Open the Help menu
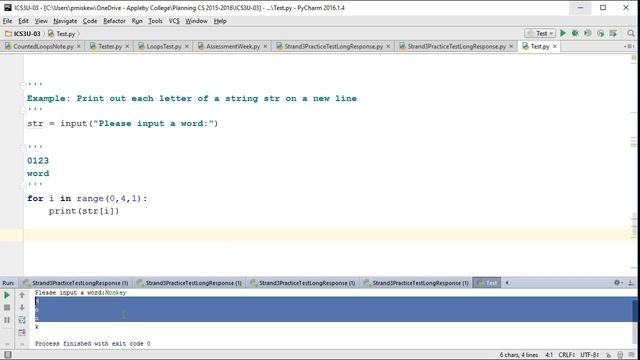Viewport: 640px width, 360px height. [x=220, y=21]
